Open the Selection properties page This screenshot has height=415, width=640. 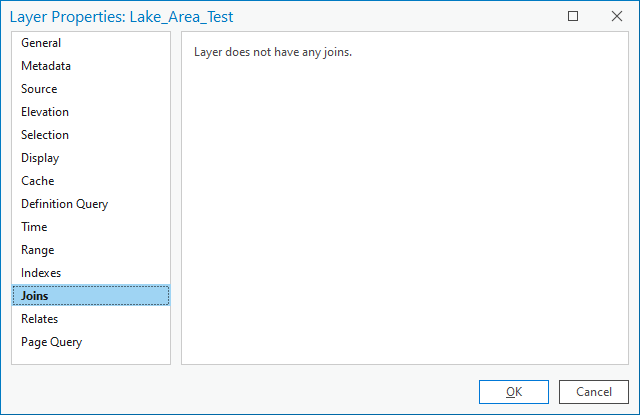45,135
